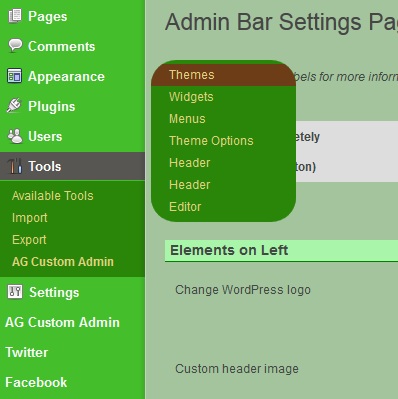This screenshot has height=399, width=398.
Task: Choose Menus in the flyout menu
Action: pos(187,119)
